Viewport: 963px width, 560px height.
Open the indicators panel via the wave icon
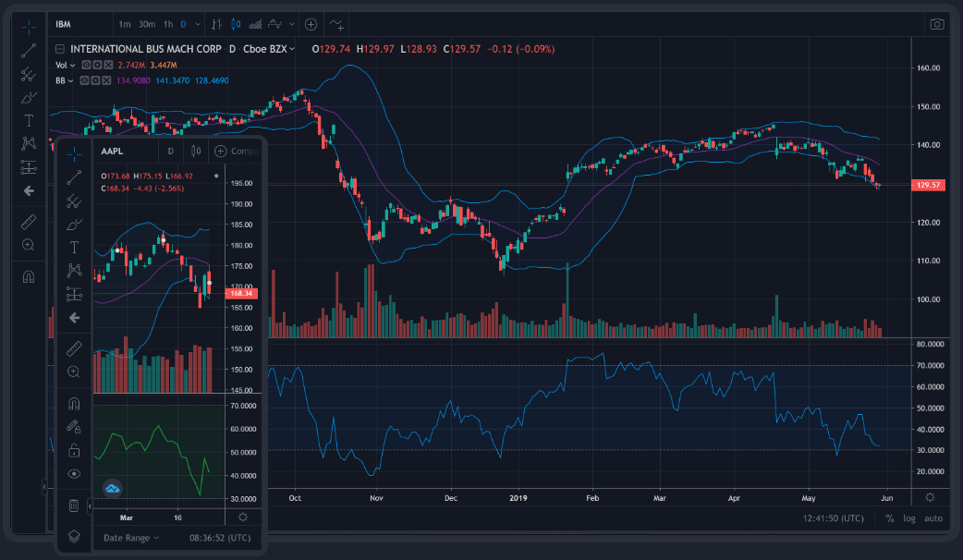tap(337, 24)
